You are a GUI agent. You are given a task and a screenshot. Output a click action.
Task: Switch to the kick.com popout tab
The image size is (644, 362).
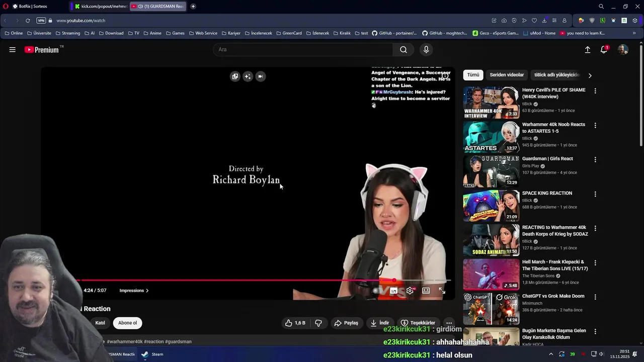(x=101, y=7)
